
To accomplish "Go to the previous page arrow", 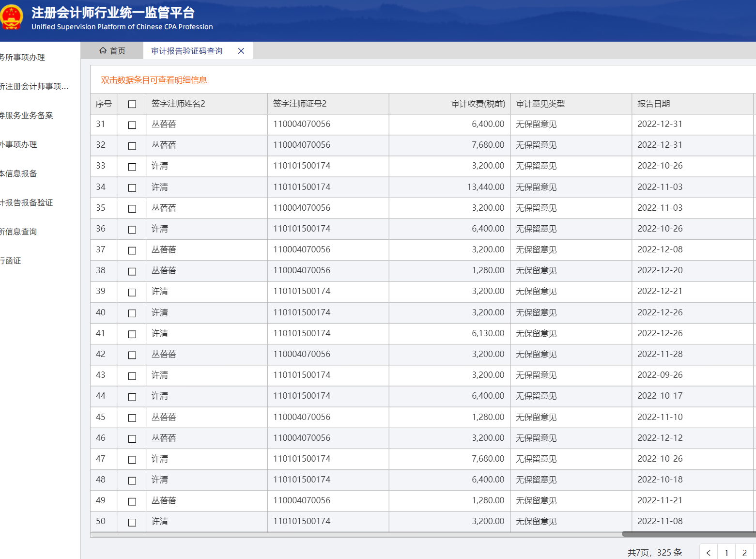I will [x=708, y=553].
